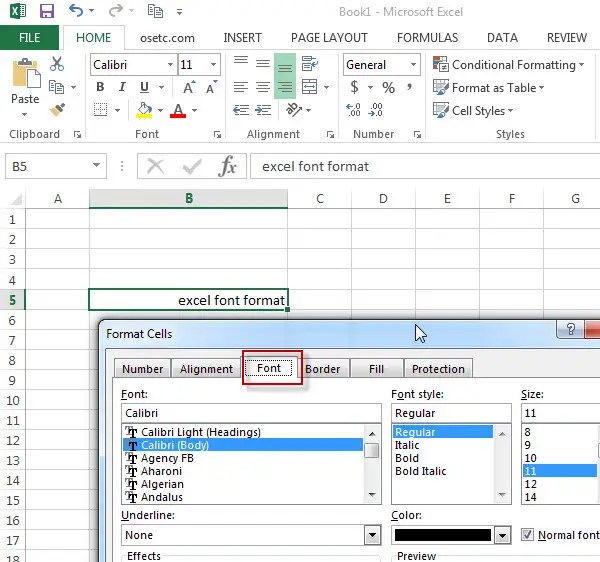
Task: Toggle Bottom Align highlighted icon
Action: 285,66
